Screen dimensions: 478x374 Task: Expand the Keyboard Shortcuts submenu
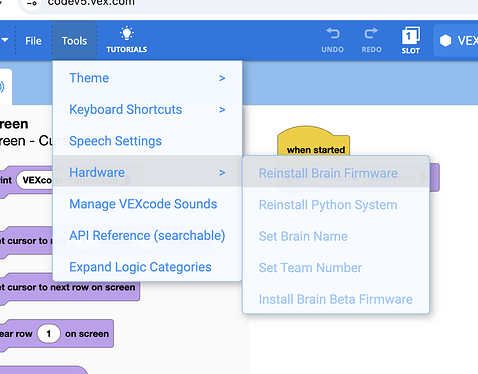[x=147, y=109]
